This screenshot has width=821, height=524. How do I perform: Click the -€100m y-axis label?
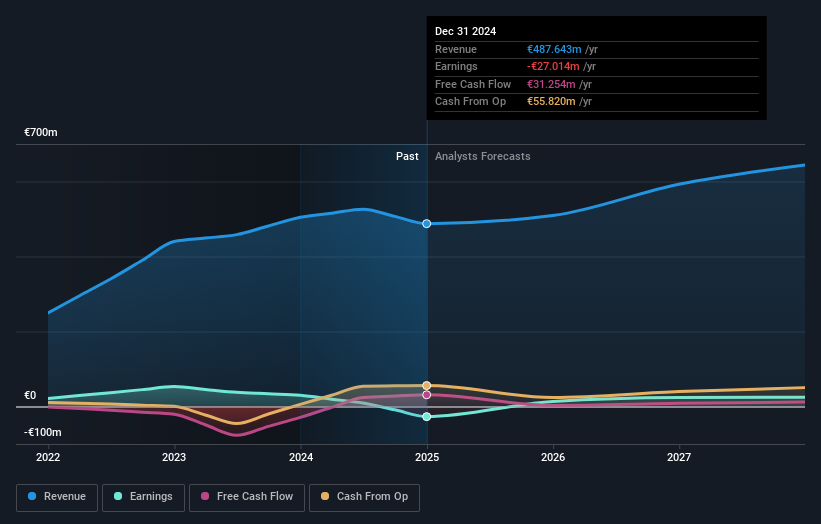coord(42,432)
